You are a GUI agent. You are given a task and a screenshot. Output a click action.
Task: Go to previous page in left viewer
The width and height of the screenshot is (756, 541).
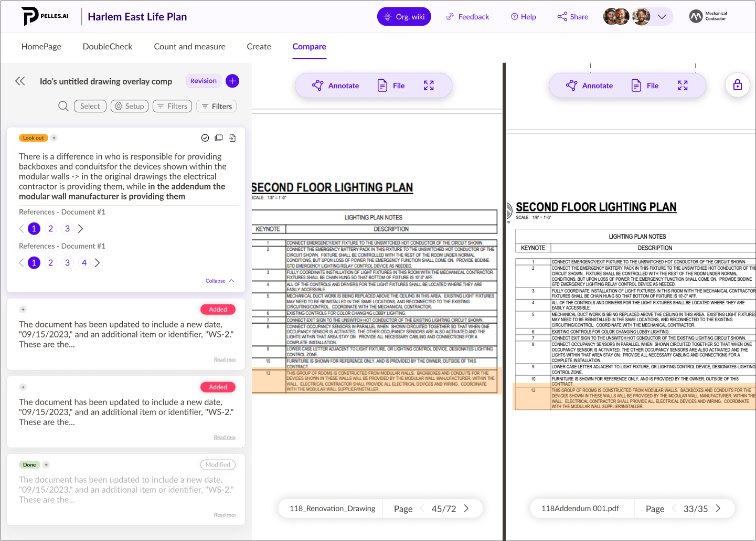(x=422, y=508)
